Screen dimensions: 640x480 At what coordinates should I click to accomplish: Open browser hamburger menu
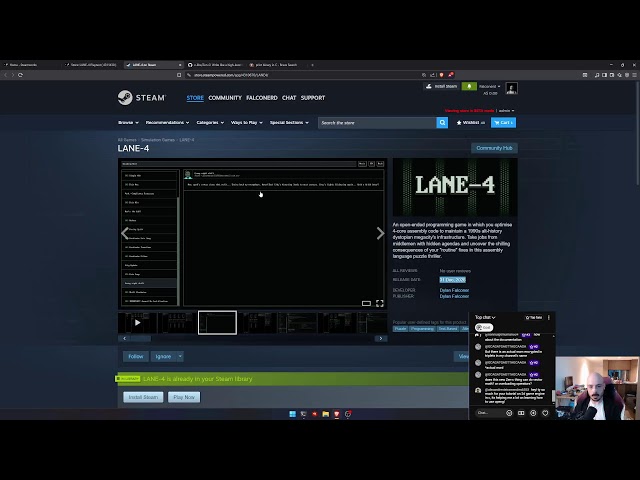pos(634,75)
